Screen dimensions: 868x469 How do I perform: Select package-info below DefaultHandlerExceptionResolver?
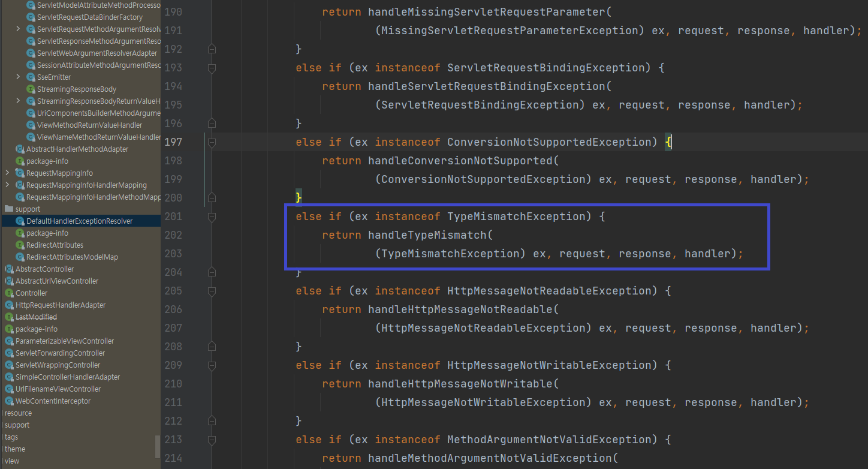(x=47, y=233)
